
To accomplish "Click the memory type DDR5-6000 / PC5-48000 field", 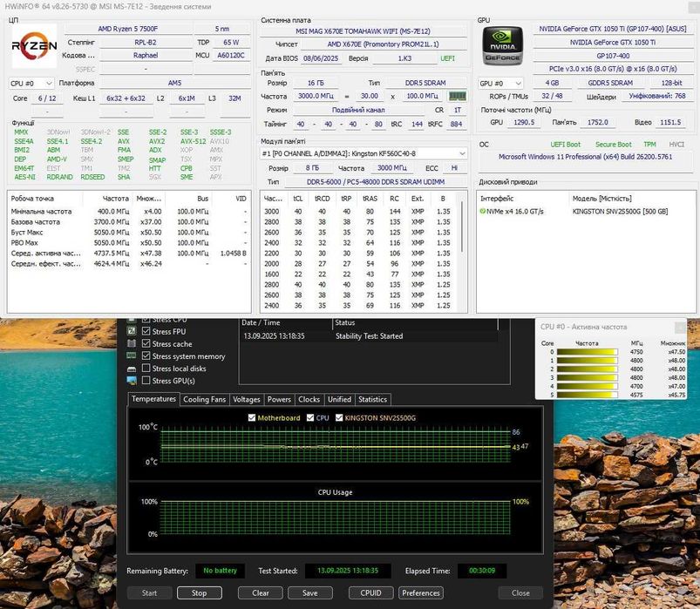I will pyautogui.click(x=376, y=182).
